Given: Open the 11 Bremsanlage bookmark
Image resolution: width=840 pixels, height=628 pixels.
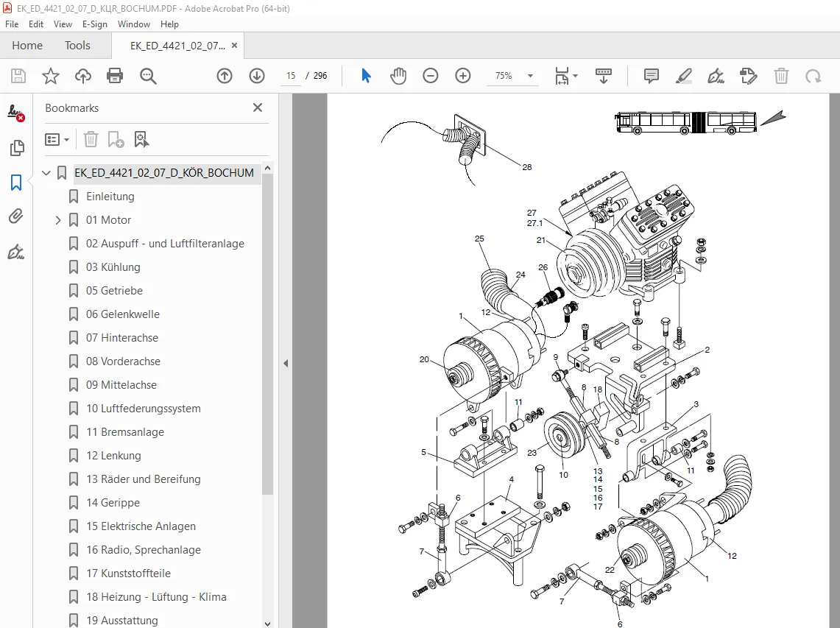Looking at the screenshot, I should click(125, 432).
